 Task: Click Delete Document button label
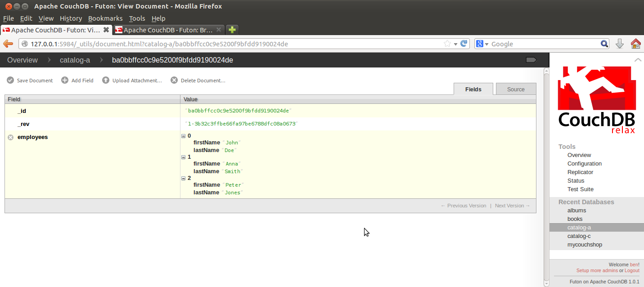[203, 81]
